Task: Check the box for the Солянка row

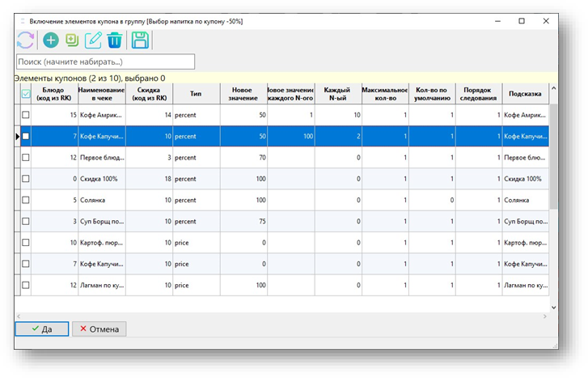Action: (x=25, y=199)
